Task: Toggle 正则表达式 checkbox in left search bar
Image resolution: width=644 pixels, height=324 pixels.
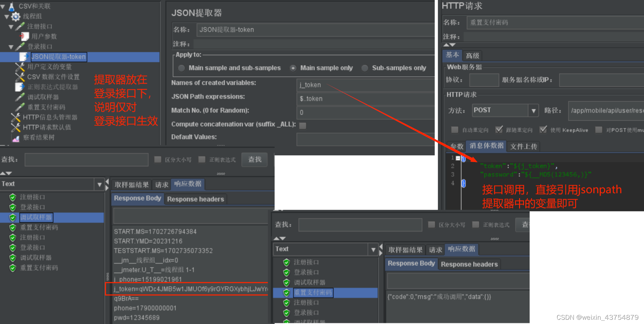Action: [x=202, y=160]
